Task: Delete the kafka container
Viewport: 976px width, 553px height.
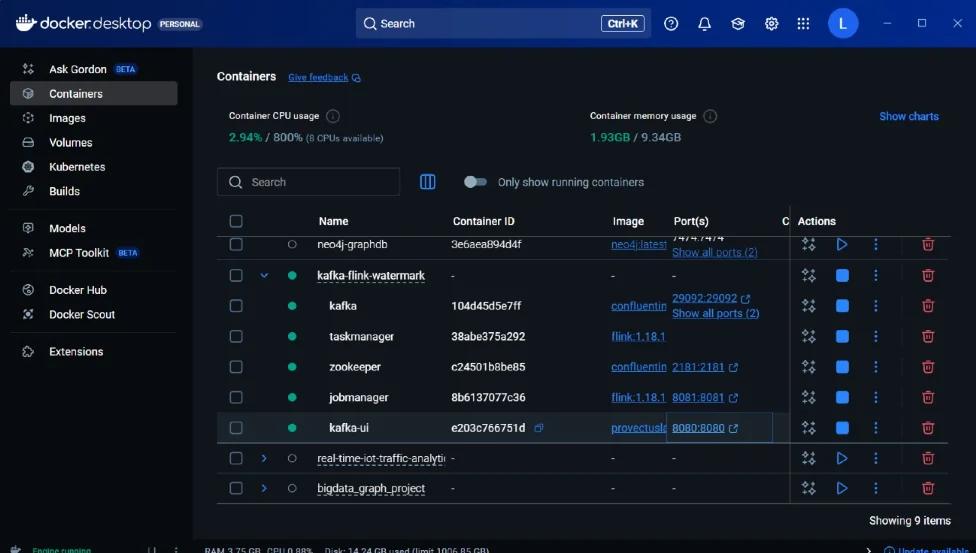Action: coord(927,306)
